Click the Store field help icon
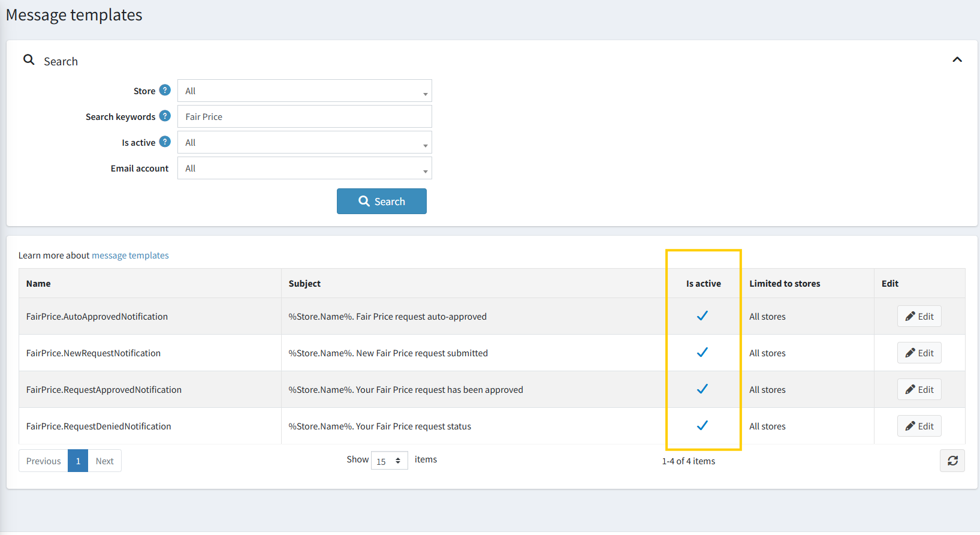Image resolution: width=980 pixels, height=535 pixels. pos(165,91)
